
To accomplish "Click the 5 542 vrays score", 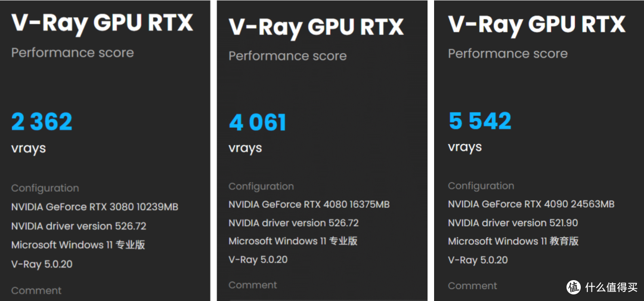I will coord(480,121).
